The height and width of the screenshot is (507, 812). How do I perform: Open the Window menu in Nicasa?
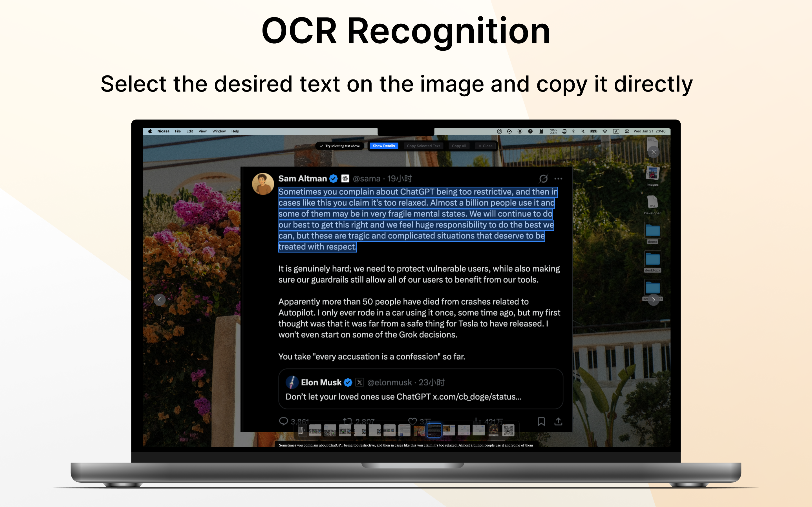click(219, 131)
